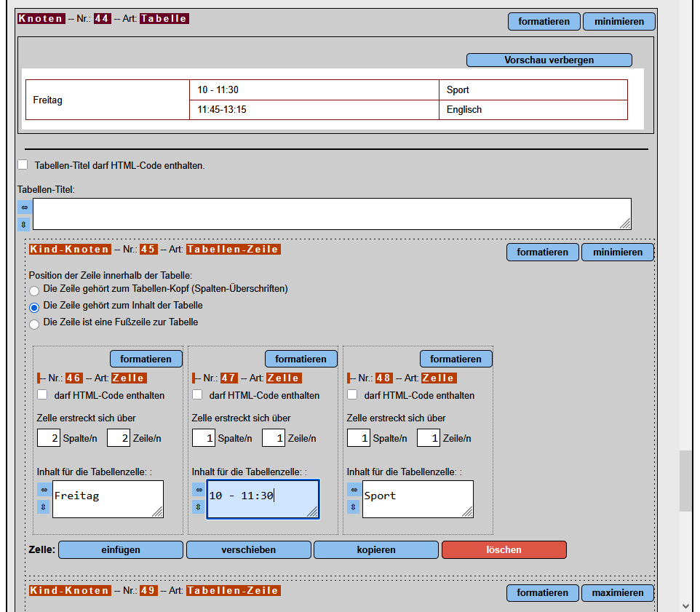Screen dimensions: 700x612
Task: Open 'formatieren' for cell Nr. 48
Action: click(x=456, y=359)
